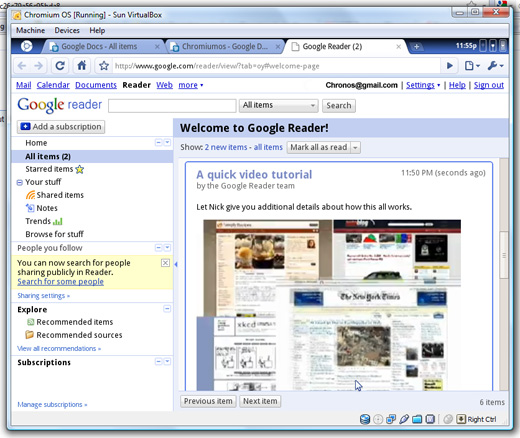Click View all recommendations link
Screen dimensions: 520x438
pos(59,349)
